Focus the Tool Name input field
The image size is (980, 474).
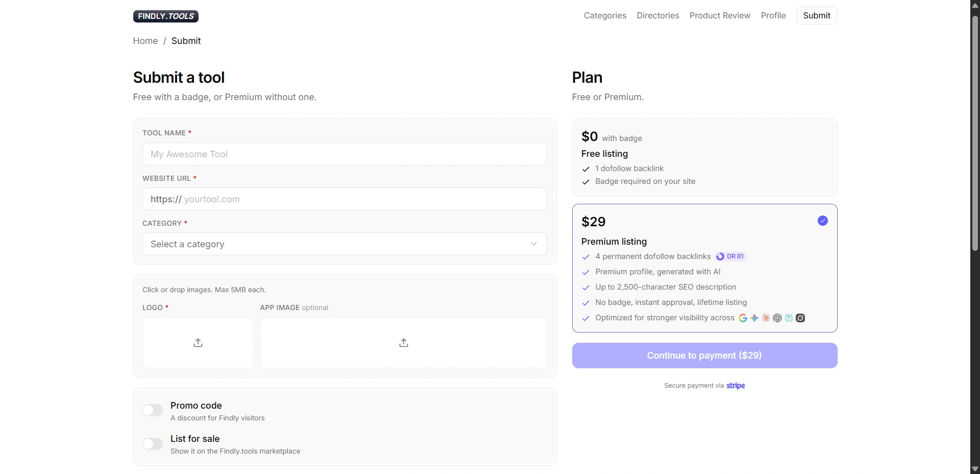[345, 154]
